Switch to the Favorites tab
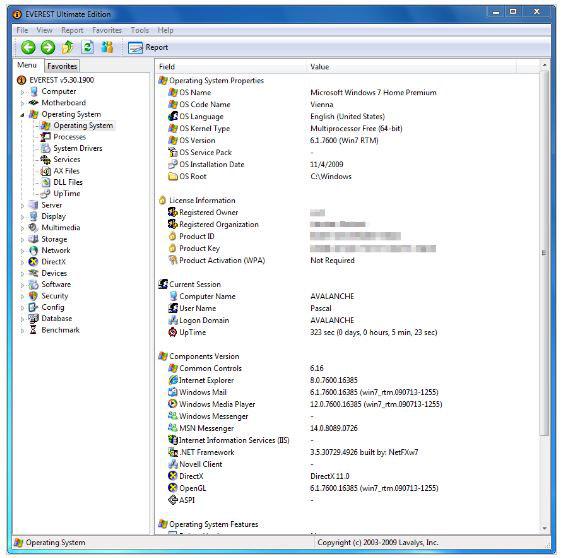 pyautogui.click(x=62, y=66)
